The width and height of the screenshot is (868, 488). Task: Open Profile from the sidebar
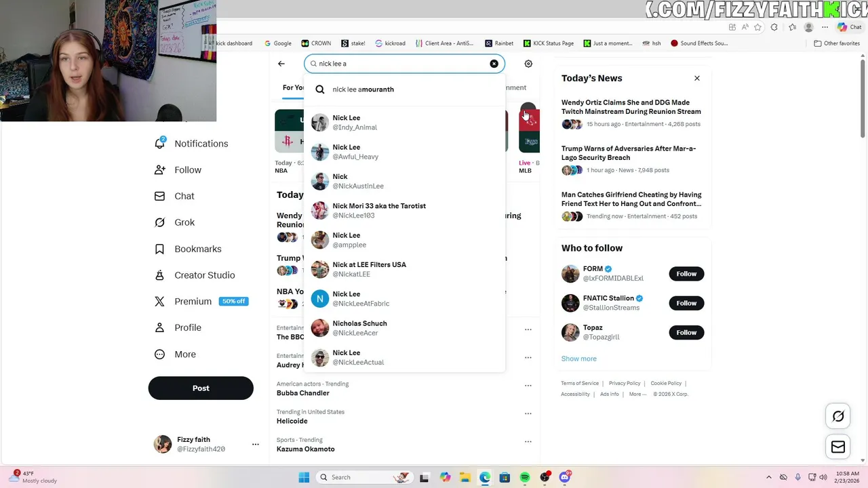tap(178, 328)
